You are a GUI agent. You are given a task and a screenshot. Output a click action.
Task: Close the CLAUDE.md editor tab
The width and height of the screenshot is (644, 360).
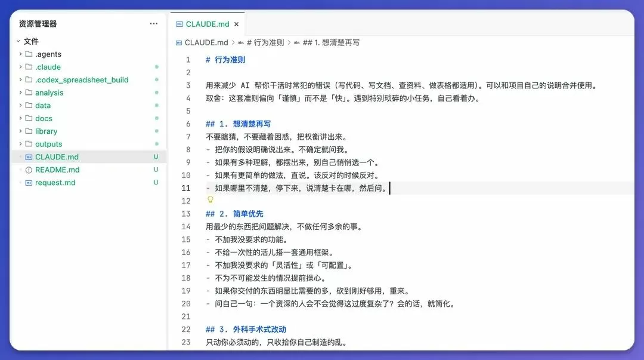point(237,24)
